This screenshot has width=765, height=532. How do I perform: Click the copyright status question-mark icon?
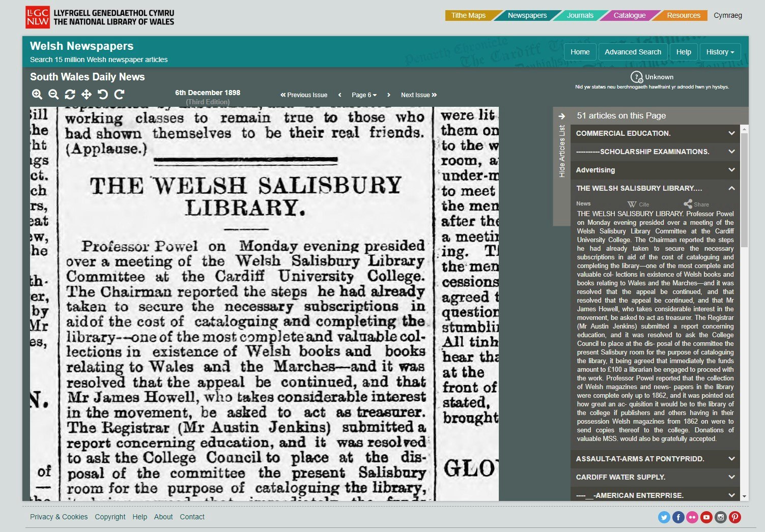pos(637,76)
